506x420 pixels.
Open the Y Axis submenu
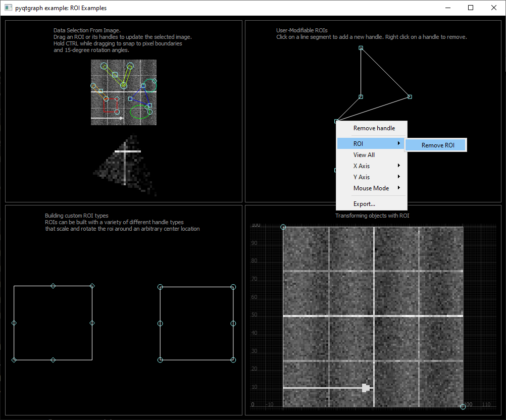coord(362,177)
